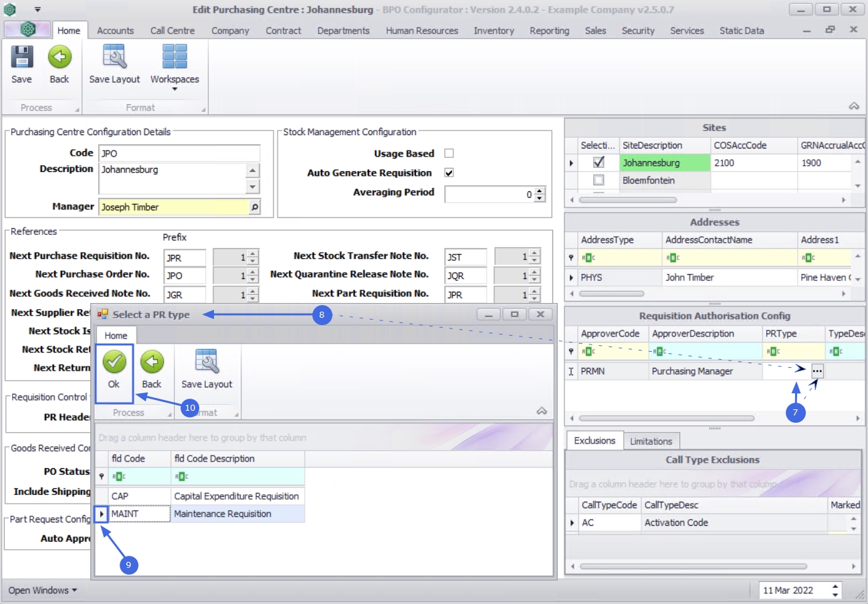Tick the Bloemfontein site selection checkbox
Image resolution: width=868 pixels, height=604 pixels.
pos(599,180)
